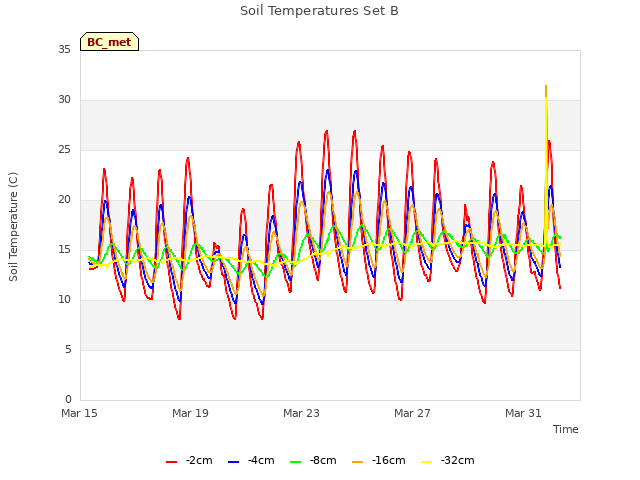Click the 10 y-axis tick label
640x480 pixels.
coord(64,300)
